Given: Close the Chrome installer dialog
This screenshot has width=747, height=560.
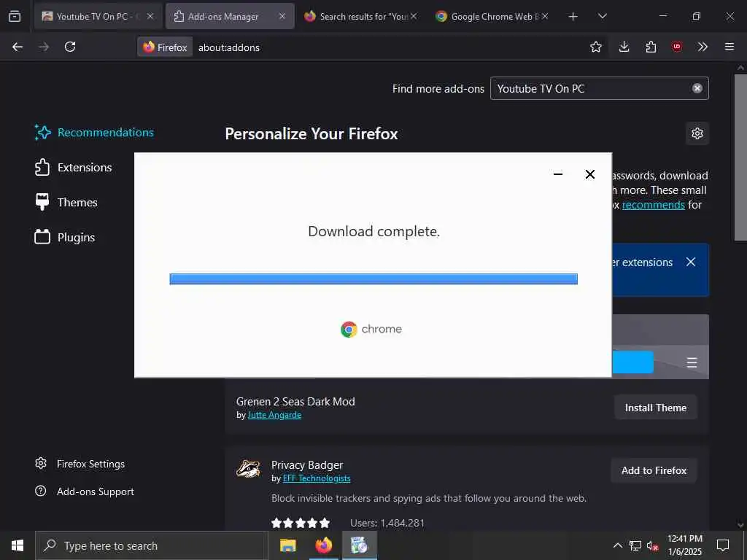Looking at the screenshot, I should (589, 174).
